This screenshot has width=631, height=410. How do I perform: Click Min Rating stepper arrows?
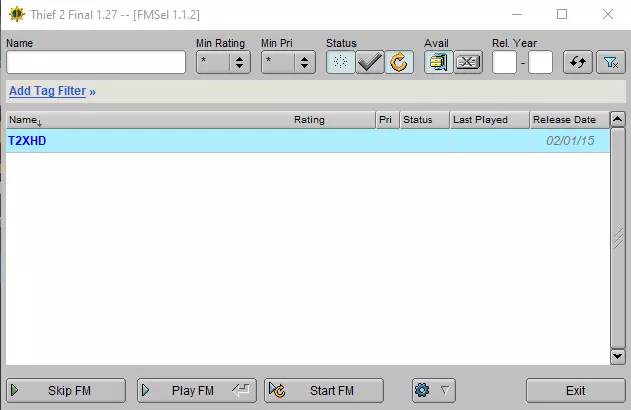pyautogui.click(x=239, y=62)
